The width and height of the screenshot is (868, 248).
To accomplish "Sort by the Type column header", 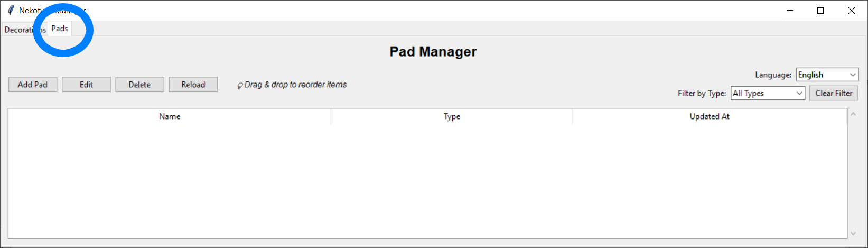I will pos(452,116).
